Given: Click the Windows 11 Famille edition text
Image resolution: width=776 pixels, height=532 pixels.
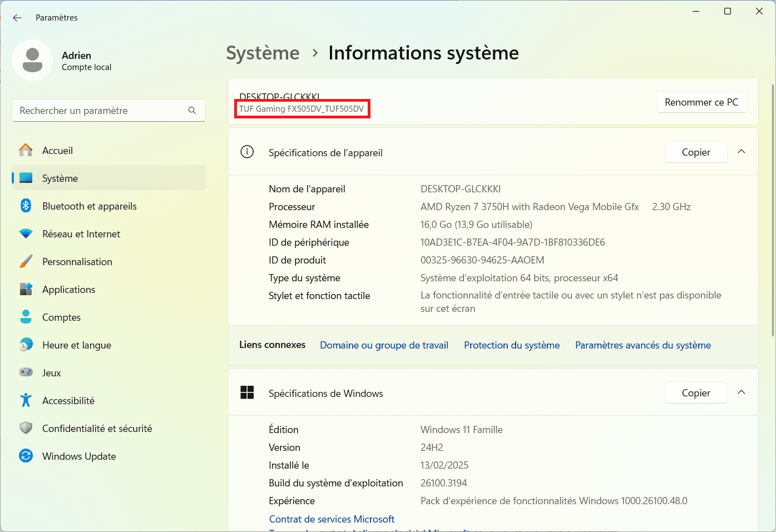Looking at the screenshot, I should coord(462,430).
